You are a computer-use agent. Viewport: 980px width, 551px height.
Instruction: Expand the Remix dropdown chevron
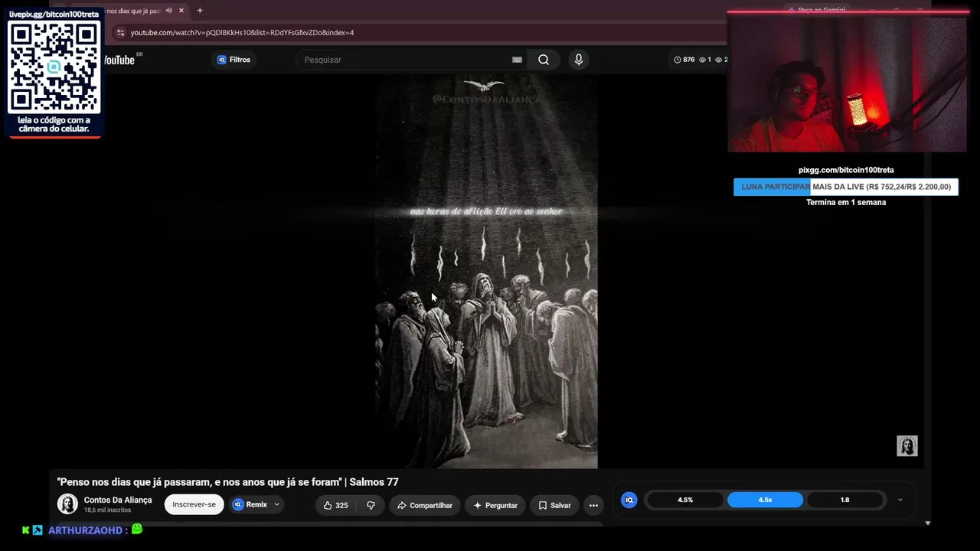coord(277,505)
